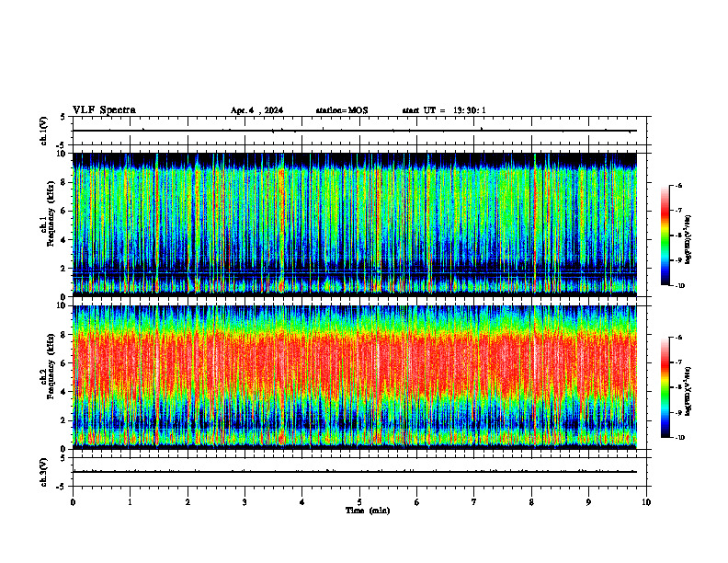Screen dimensions: 728x563
Task: Click the ch.2 color bar log(PSD) label
Action: click(688, 391)
